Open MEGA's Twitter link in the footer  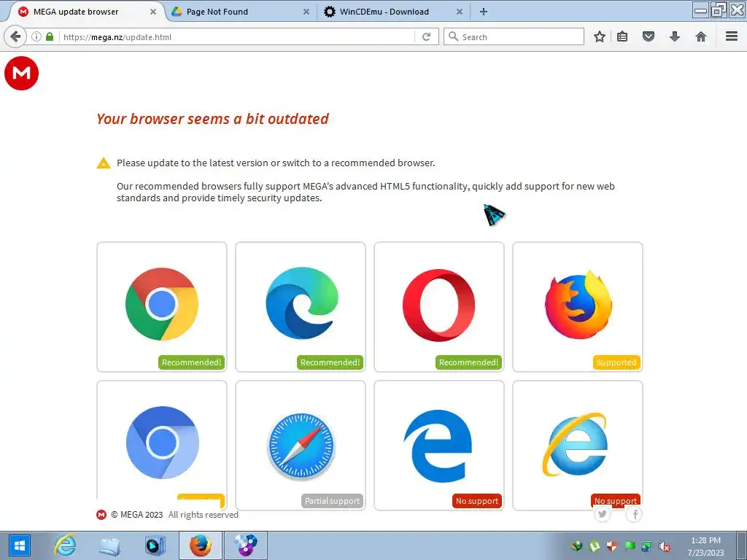(x=603, y=514)
